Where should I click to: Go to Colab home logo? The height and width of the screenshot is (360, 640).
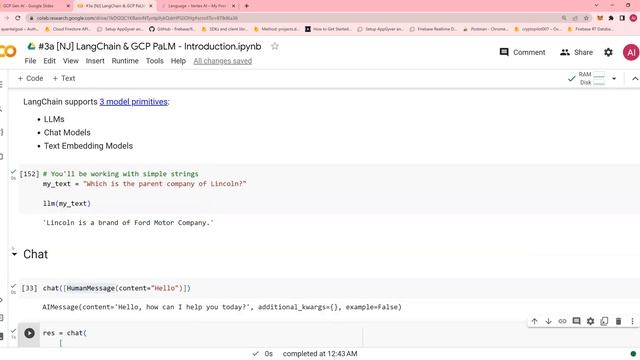[8, 51]
